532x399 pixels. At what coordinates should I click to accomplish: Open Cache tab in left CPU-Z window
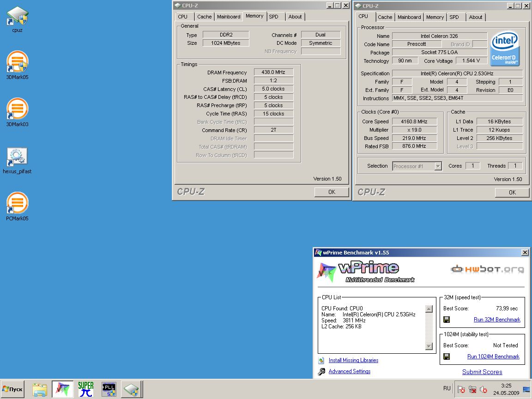tap(204, 17)
